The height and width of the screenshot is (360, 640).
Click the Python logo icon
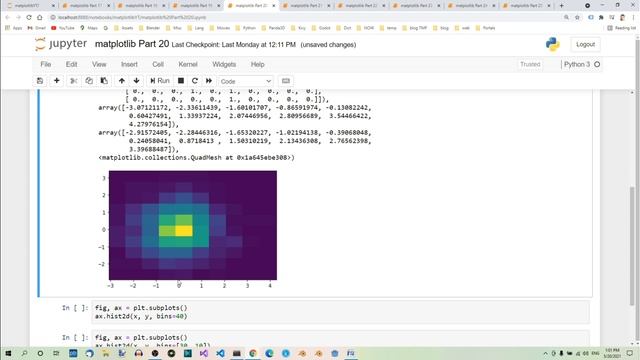tap(553, 44)
